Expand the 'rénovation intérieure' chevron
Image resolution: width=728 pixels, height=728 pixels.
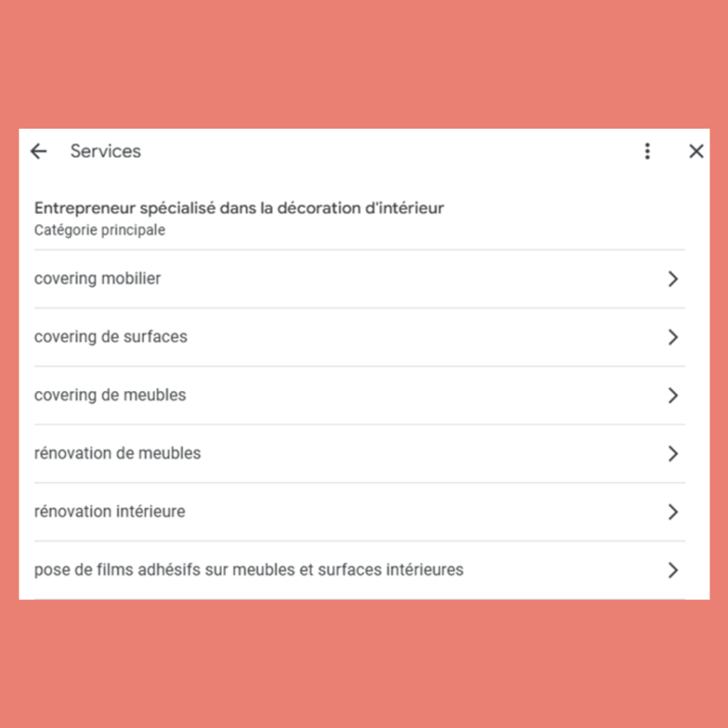pyautogui.click(x=673, y=511)
